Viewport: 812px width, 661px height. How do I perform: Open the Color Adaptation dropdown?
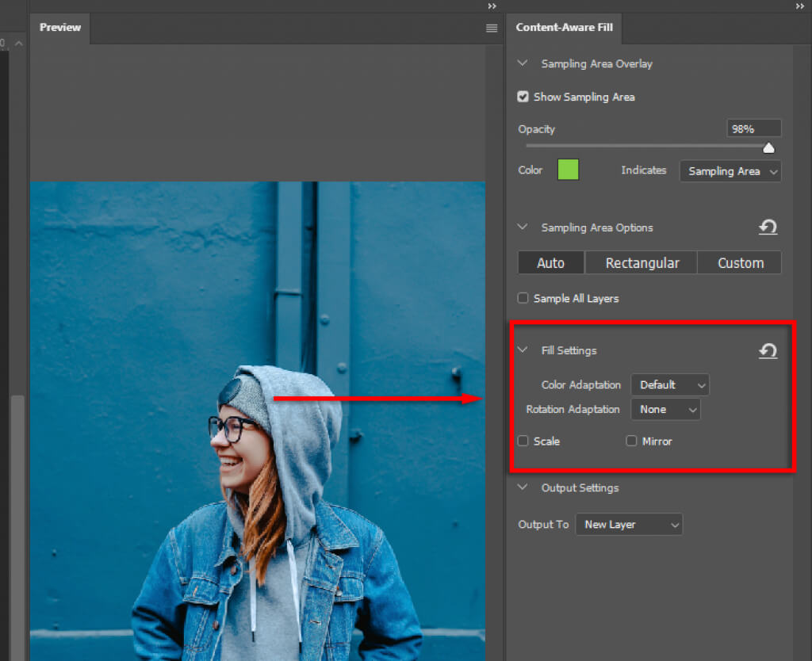[669, 385]
